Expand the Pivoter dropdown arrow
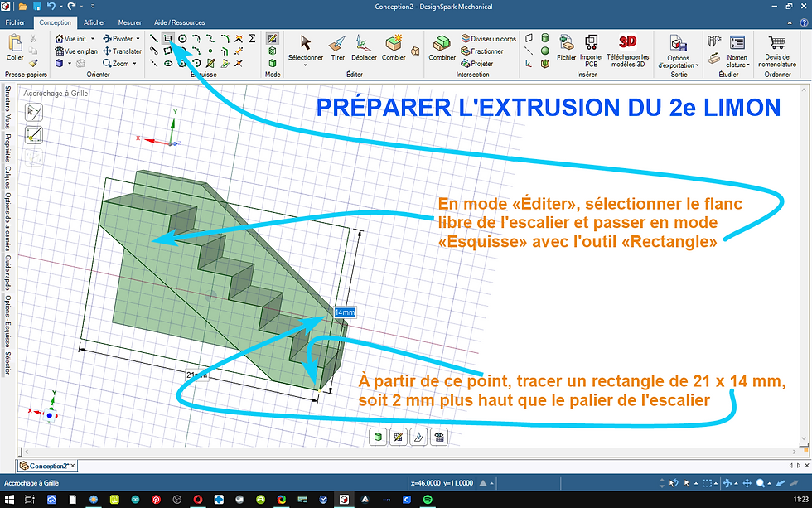Screen dimensions: 812x508 click(138, 39)
